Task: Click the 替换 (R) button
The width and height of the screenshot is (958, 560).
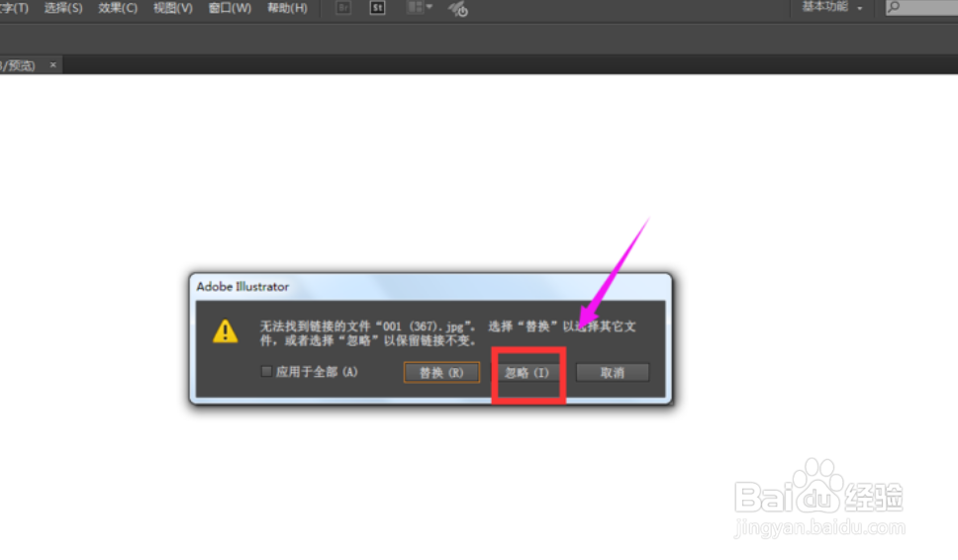Action: [441, 373]
